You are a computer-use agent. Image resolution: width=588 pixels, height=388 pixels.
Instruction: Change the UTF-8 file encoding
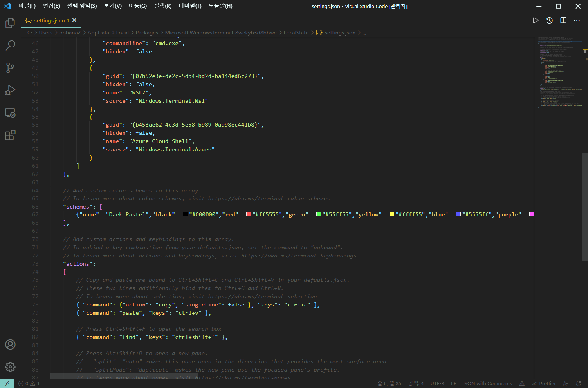[437, 383]
